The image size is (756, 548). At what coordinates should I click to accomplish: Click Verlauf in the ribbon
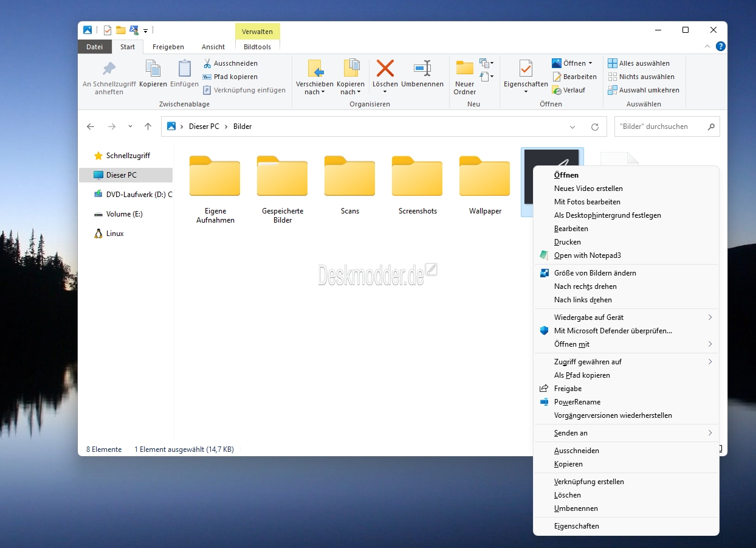click(x=568, y=90)
